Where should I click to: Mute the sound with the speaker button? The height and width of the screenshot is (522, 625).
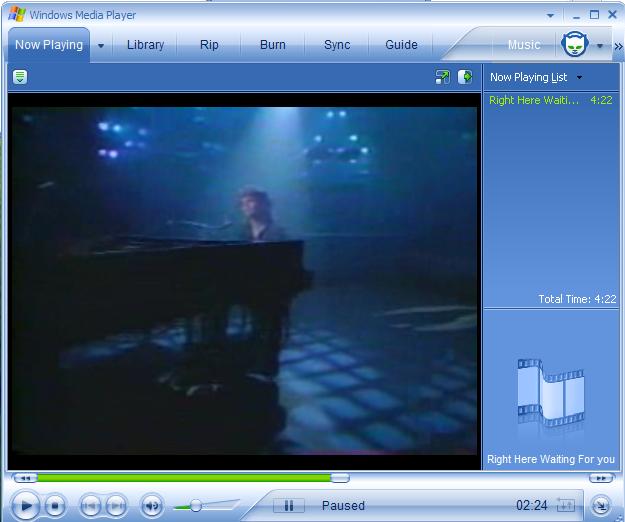152,506
